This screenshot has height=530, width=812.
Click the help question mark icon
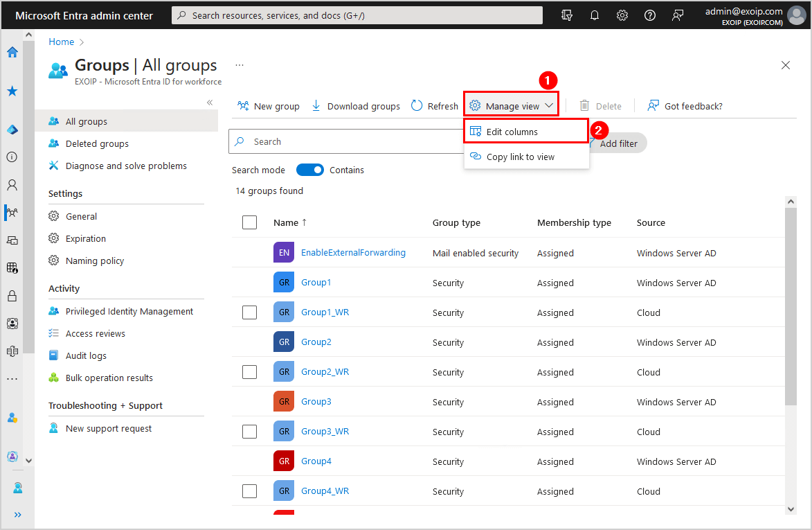(649, 15)
